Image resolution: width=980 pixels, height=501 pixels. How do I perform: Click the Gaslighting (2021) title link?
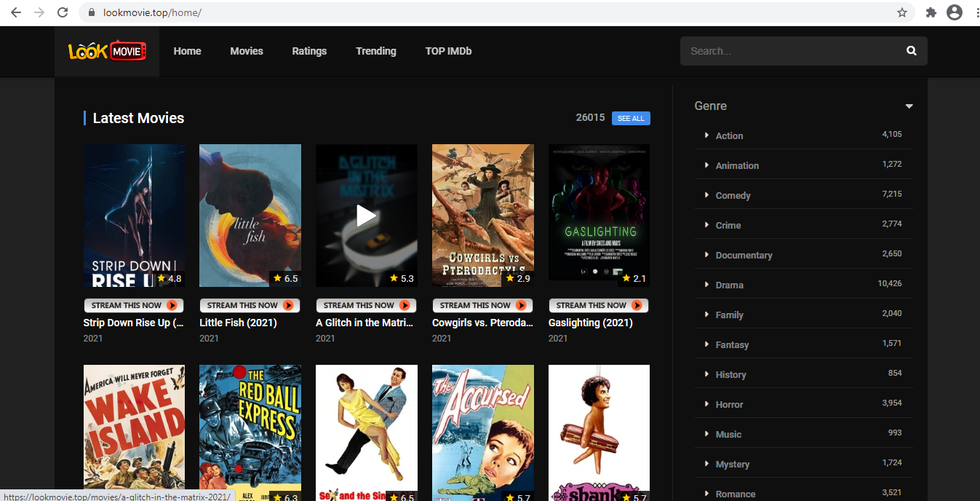[x=591, y=323]
